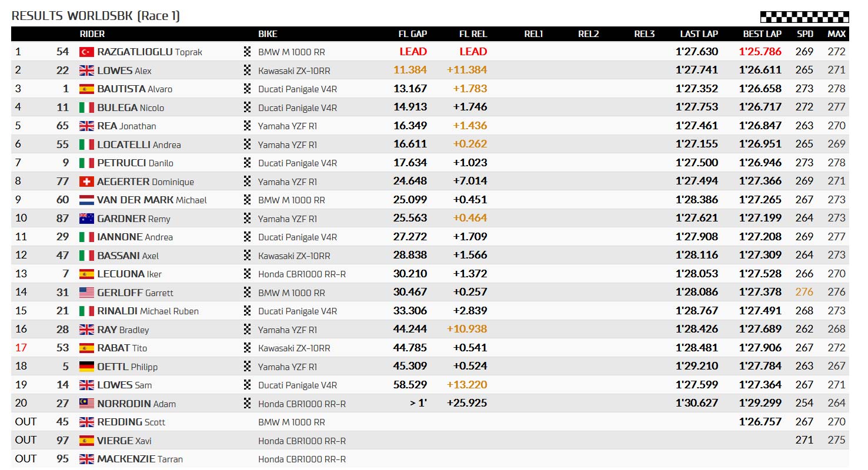Screen dimensions: 868x470
Task: Select rider IANNONE Andrea
Action: click(x=135, y=237)
